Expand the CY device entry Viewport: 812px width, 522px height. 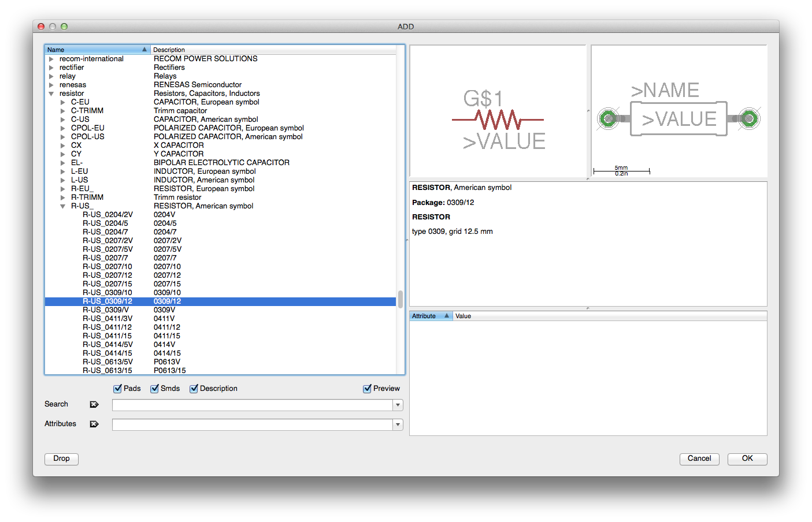[63, 154]
